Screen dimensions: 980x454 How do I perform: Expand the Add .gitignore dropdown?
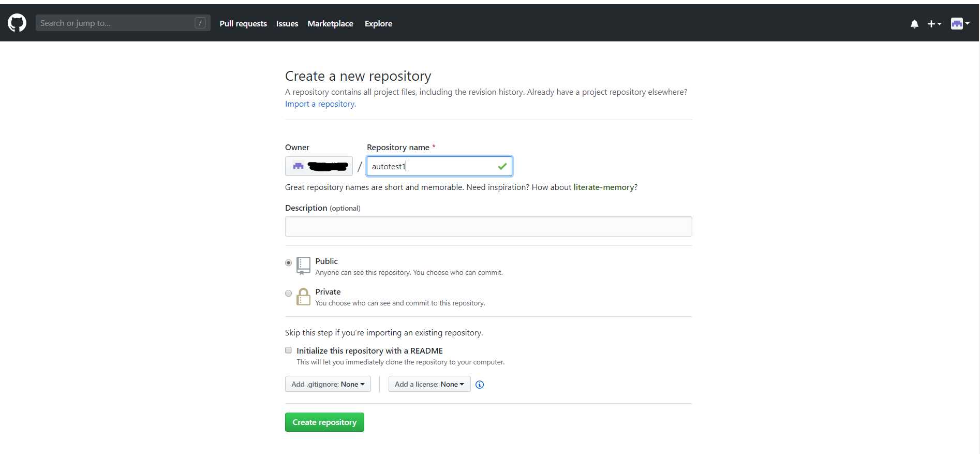(x=328, y=384)
